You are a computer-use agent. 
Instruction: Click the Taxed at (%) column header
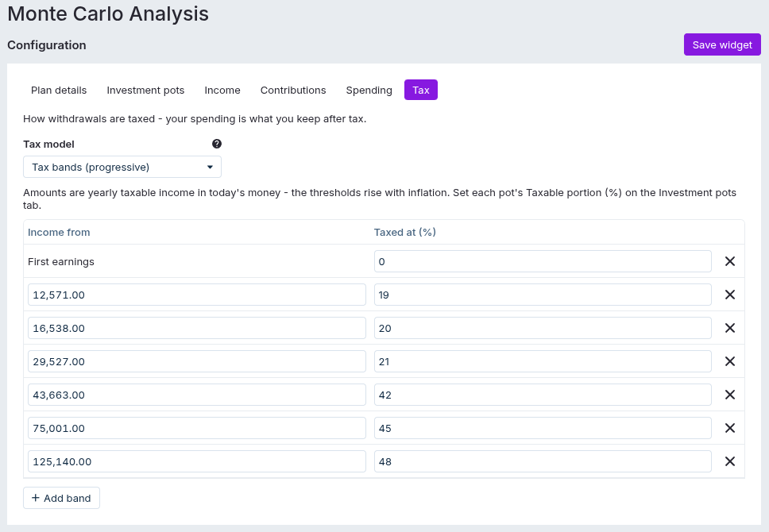405,233
